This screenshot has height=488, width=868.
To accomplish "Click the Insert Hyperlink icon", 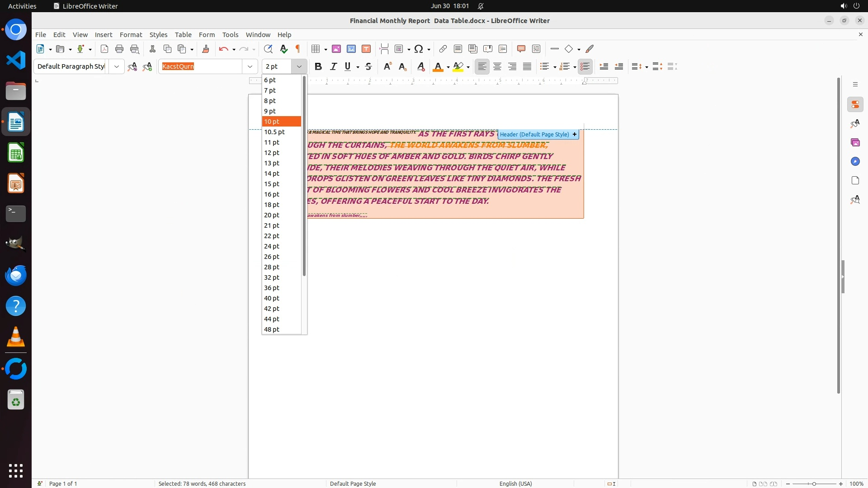I will [443, 49].
